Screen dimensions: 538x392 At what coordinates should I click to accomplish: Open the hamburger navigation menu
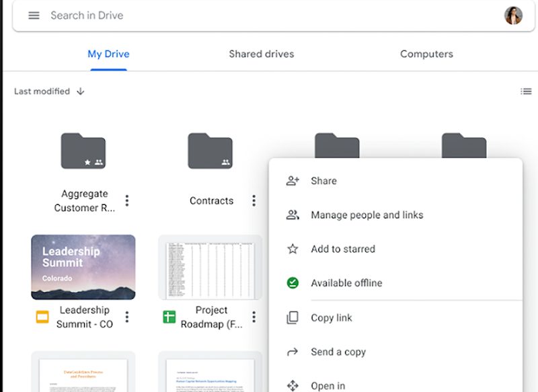[x=34, y=15]
